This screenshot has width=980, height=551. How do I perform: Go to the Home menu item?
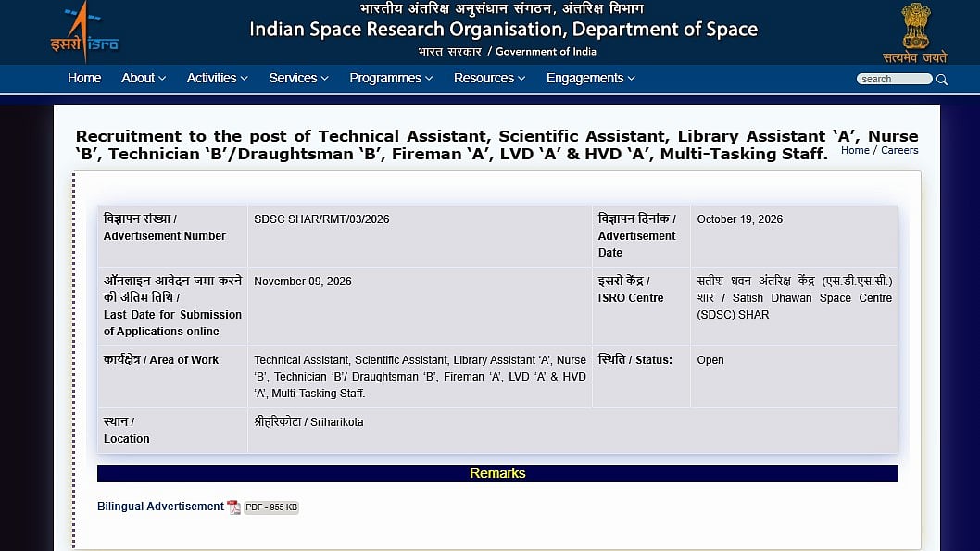click(x=84, y=78)
